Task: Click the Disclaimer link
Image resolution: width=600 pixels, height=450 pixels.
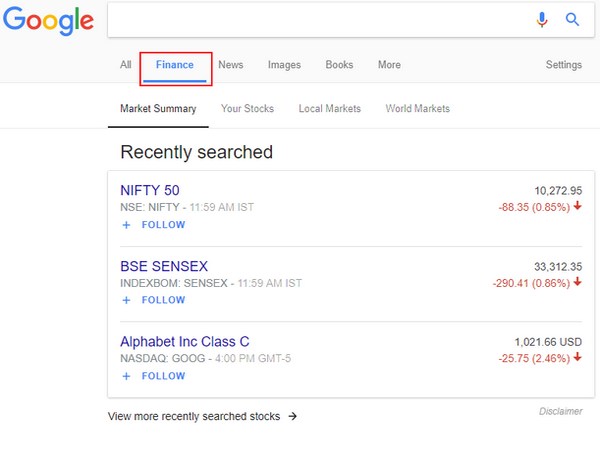Action: [558, 410]
